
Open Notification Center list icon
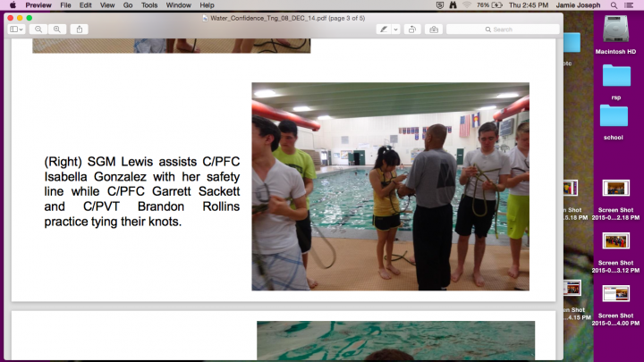pyautogui.click(x=629, y=5)
